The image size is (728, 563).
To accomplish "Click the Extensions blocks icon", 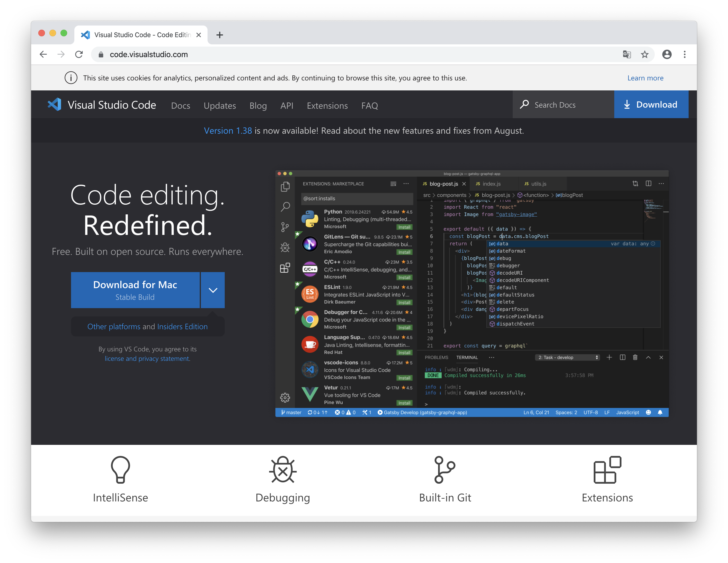I will coord(607,469).
